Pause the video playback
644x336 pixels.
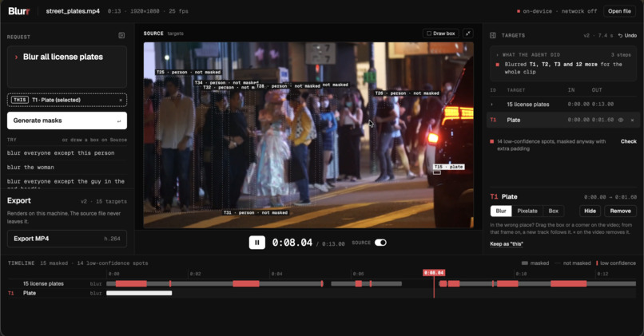pos(257,243)
